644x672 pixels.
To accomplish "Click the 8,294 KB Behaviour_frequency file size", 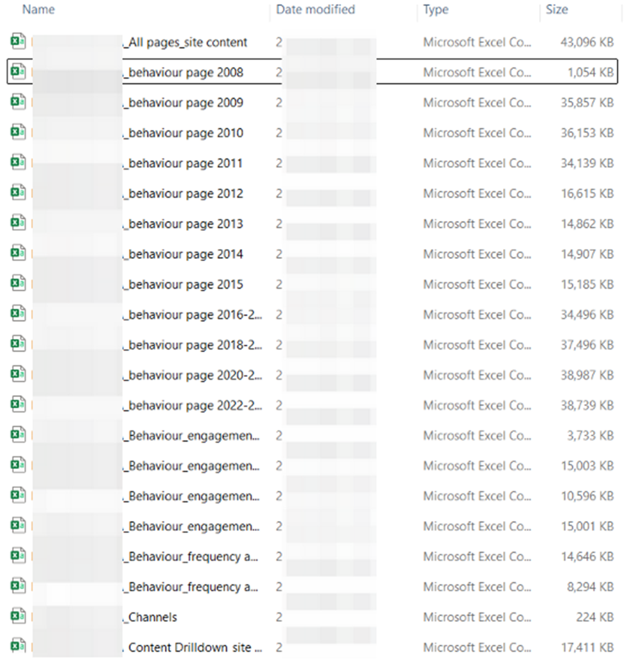I will [590, 586].
